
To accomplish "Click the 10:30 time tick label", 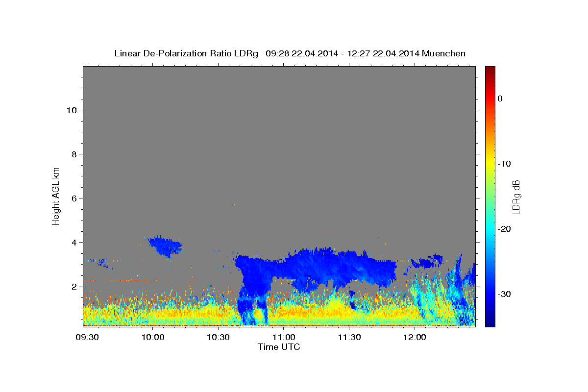I will coord(218,338).
